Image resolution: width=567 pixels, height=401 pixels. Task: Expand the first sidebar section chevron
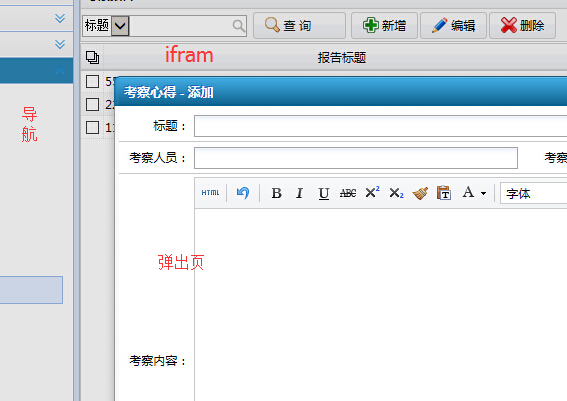pos(60,18)
